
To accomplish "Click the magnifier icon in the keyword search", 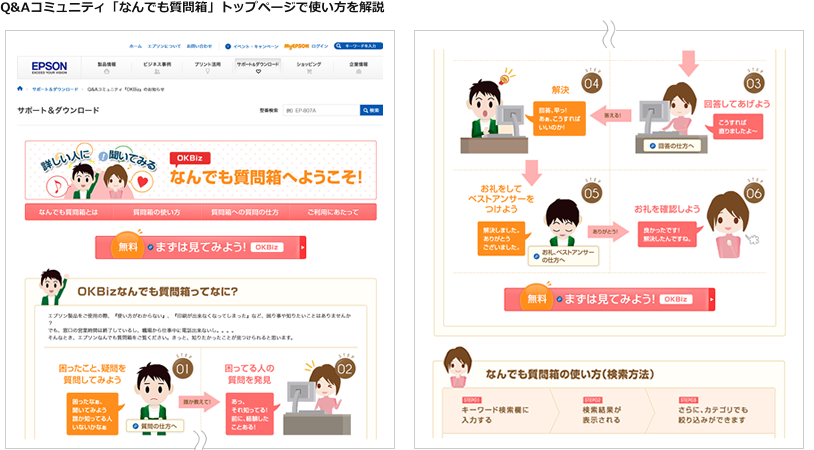I will pos(339,46).
